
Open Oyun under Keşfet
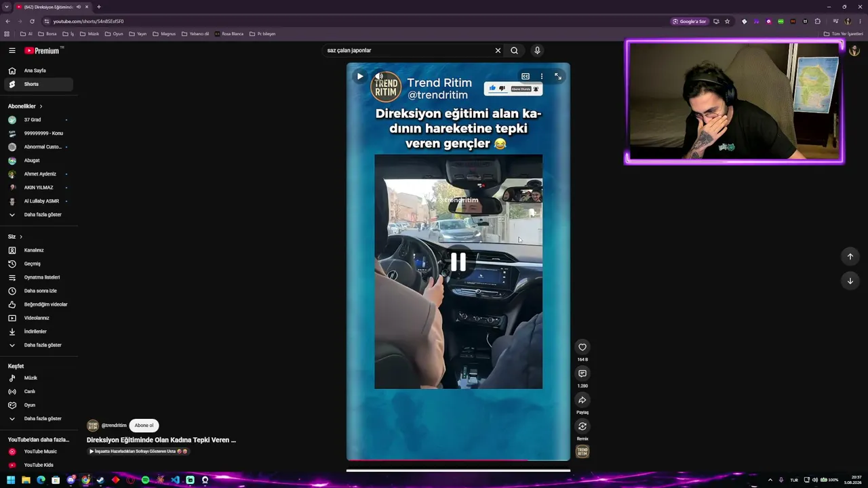(x=39, y=405)
